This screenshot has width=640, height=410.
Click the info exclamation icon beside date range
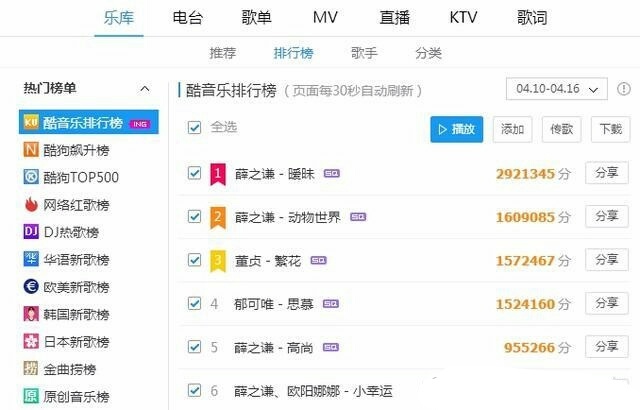click(x=624, y=89)
